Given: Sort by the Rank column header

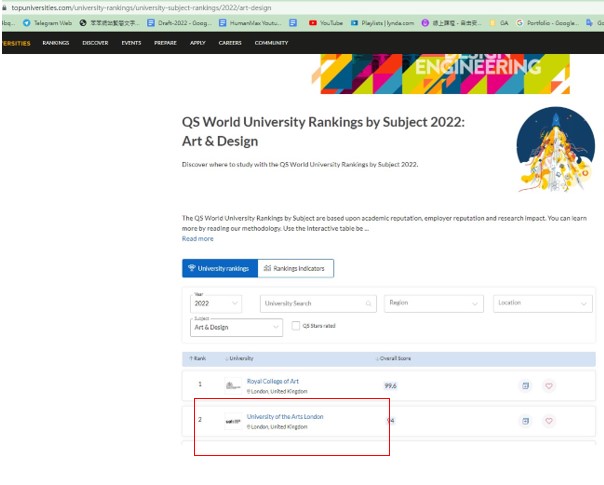Looking at the screenshot, I should point(197,358).
